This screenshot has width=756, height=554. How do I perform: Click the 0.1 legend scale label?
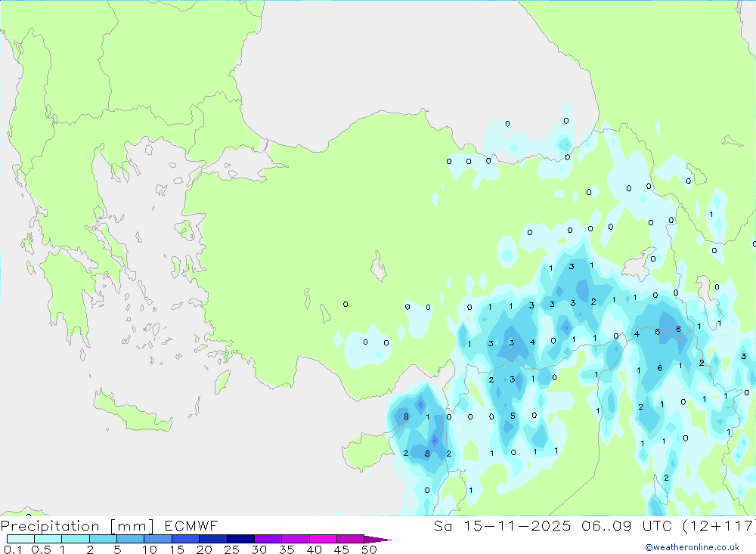click(13, 549)
